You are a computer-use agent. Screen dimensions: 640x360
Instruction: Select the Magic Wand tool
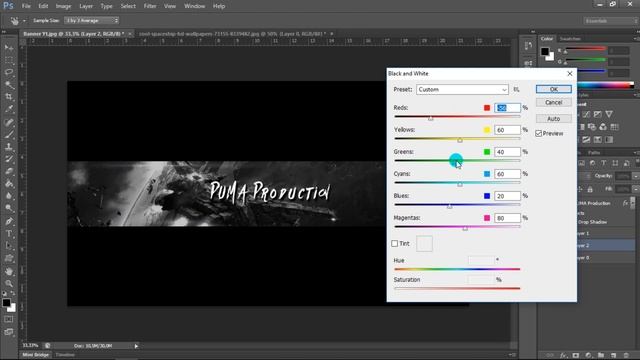pos(9,84)
